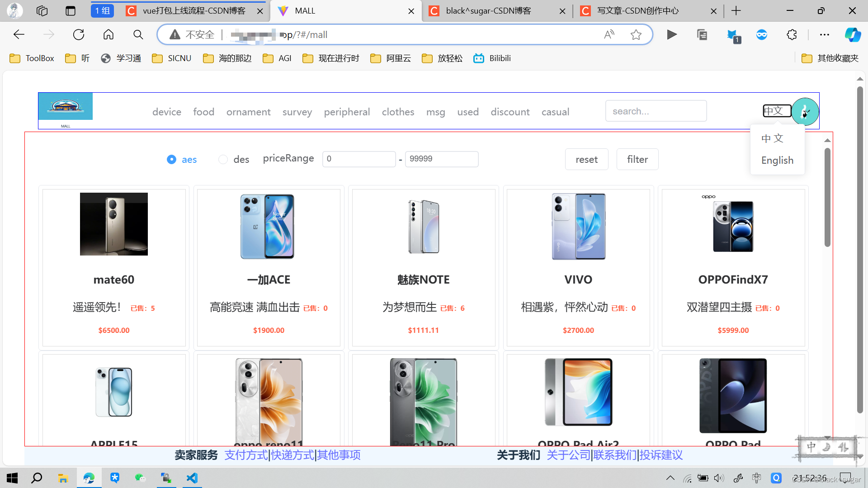Focus the minimum price field
Screen dimensions: 868x488
(x=359, y=159)
